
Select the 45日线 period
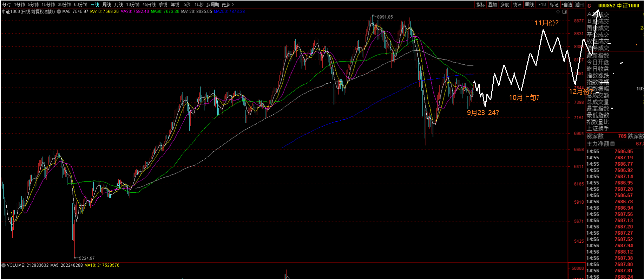point(149,5)
